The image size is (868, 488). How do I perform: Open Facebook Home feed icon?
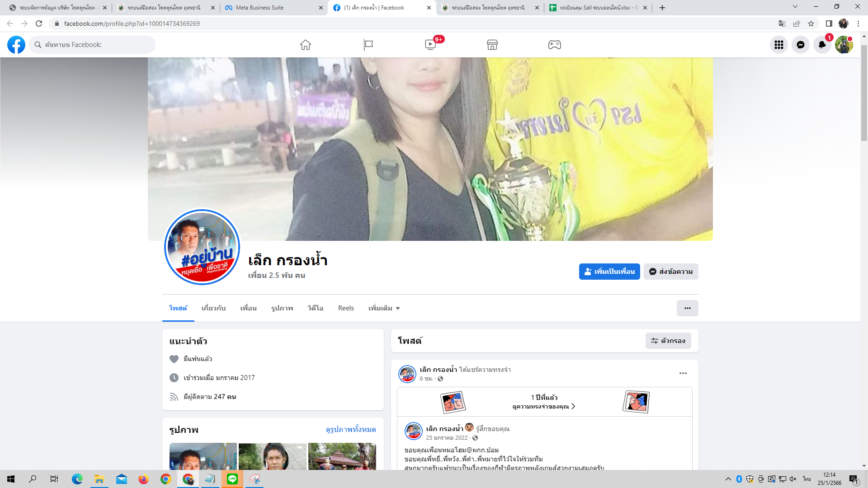tap(306, 45)
